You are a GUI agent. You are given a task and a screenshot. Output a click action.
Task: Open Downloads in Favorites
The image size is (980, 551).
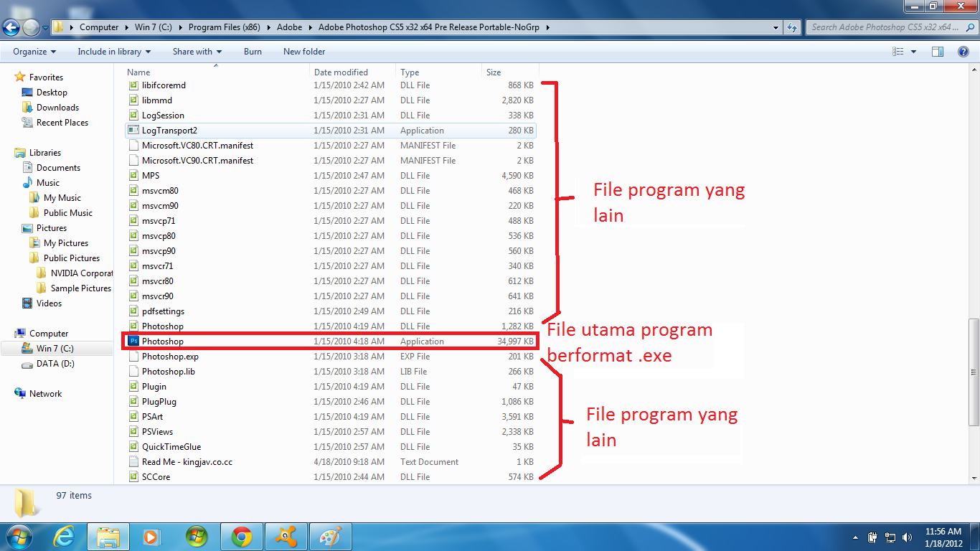click(57, 108)
